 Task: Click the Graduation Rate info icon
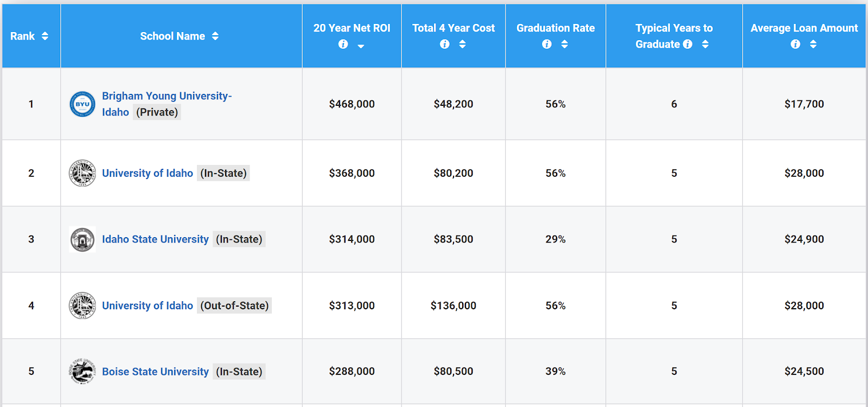pos(547,44)
